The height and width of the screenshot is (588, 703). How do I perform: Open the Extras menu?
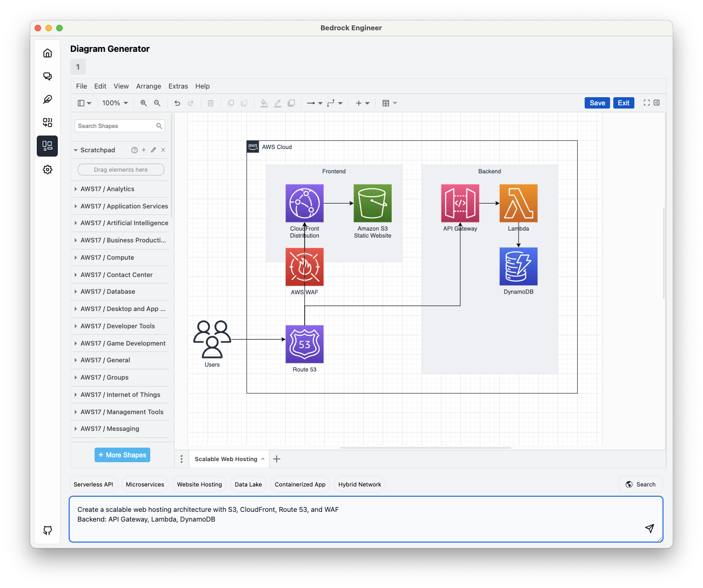(x=178, y=86)
